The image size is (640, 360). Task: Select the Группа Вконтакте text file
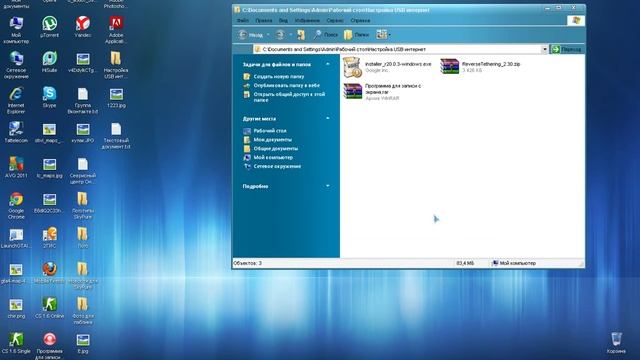point(83,100)
